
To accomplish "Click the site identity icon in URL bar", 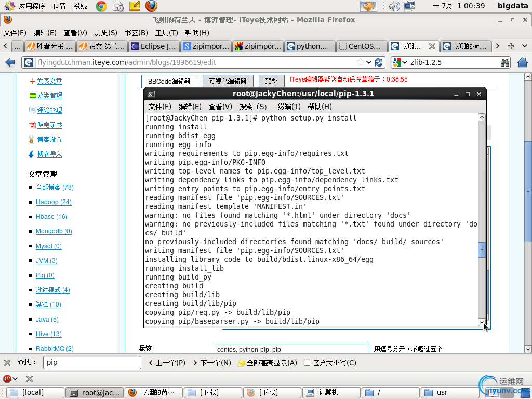I will pyautogui.click(x=29, y=62).
